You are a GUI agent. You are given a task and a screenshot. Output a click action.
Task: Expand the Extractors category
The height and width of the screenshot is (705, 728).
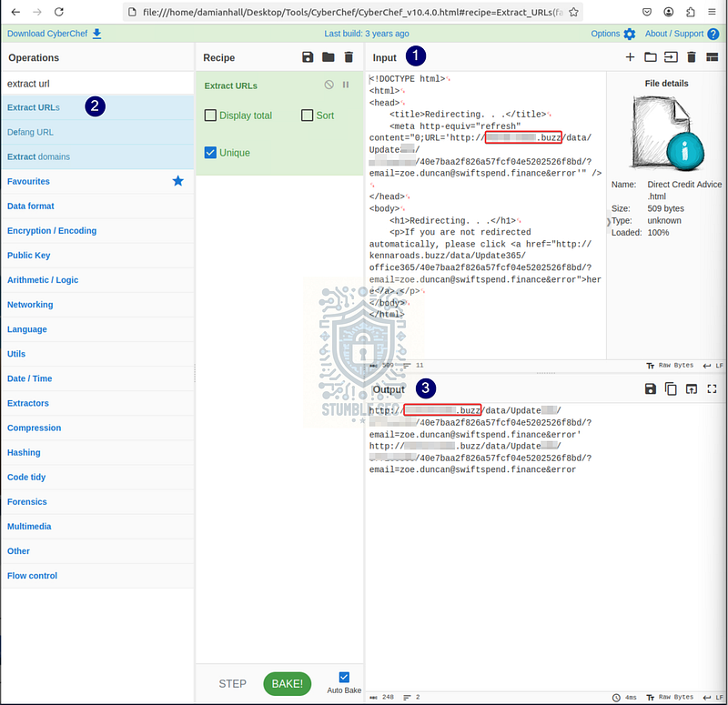tap(97, 403)
